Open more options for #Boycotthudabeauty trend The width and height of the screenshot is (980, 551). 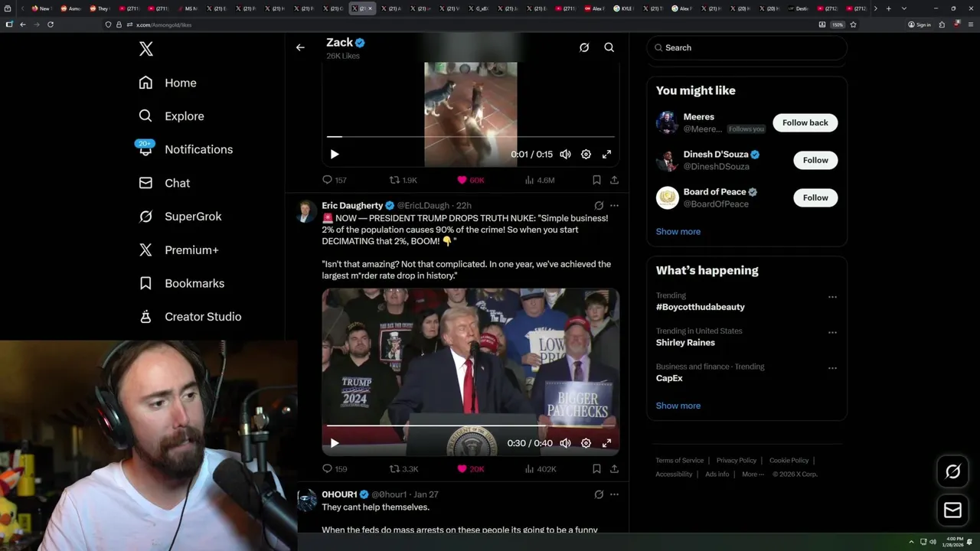[x=832, y=297]
